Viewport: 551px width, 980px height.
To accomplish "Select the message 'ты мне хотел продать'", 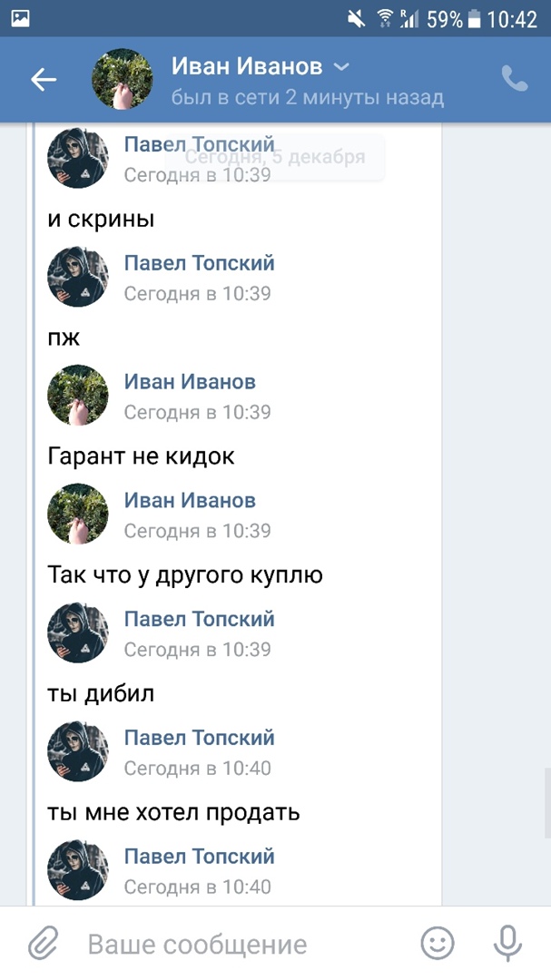I will (x=173, y=813).
